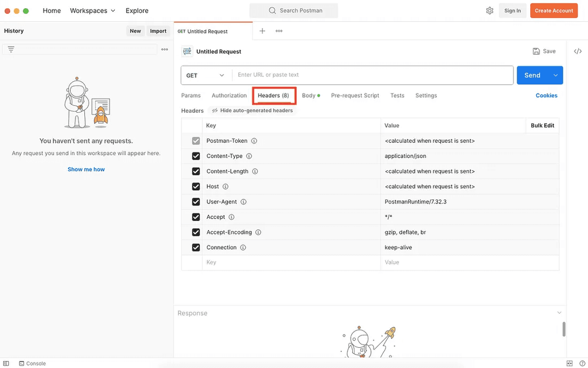
Task: Focus the Enter URL input field
Action: tap(372, 75)
